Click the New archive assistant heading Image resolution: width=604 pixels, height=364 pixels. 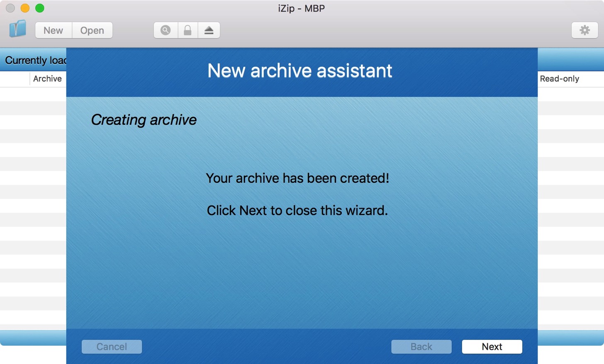pos(300,70)
